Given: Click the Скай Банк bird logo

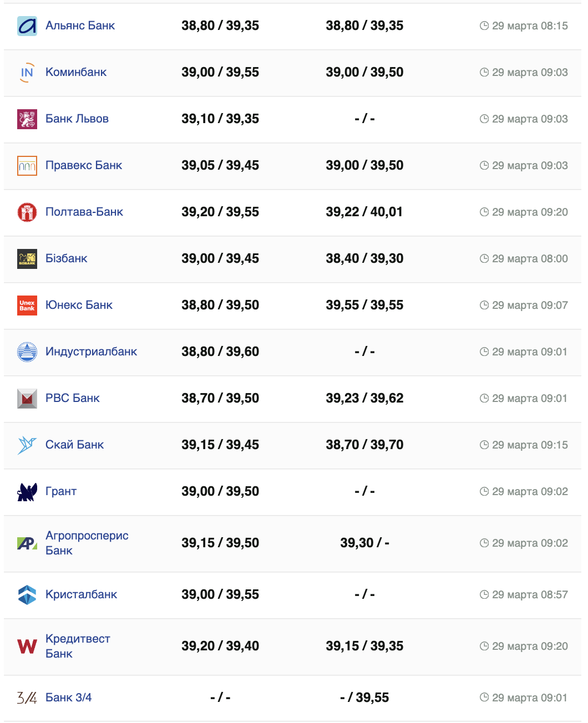Looking at the screenshot, I should [x=27, y=445].
